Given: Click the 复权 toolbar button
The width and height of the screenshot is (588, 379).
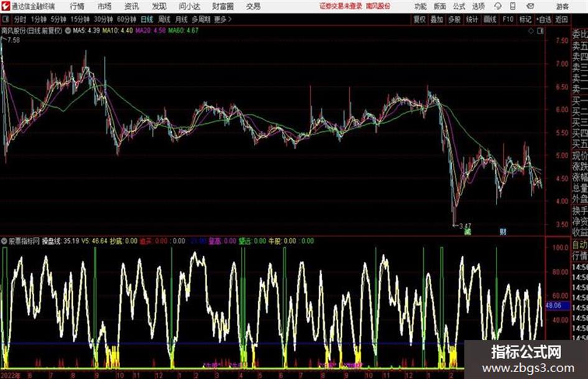Looking at the screenshot, I should (x=419, y=19).
